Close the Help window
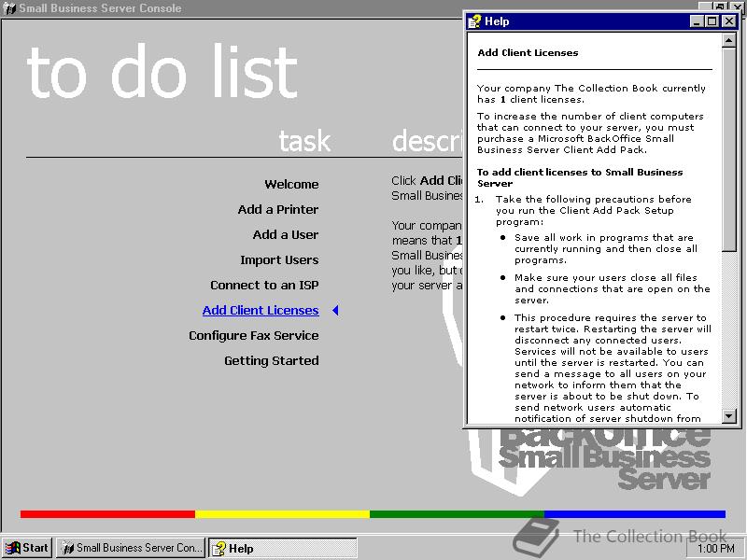747x560 pixels. coord(729,21)
